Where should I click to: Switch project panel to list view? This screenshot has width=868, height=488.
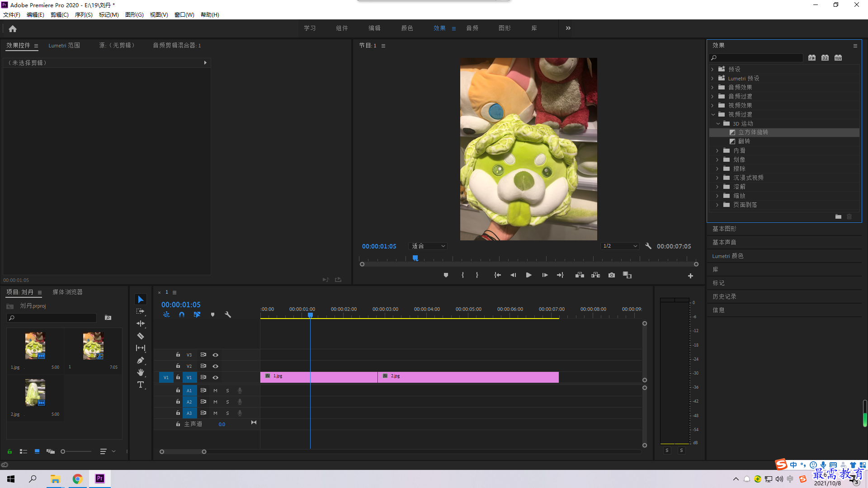click(24, 451)
